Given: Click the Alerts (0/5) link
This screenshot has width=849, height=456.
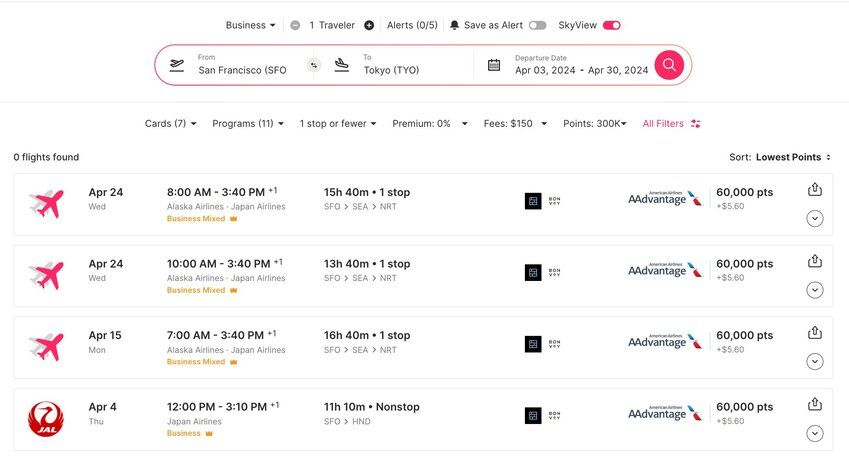Looking at the screenshot, I should pyautogui.click(x=412, y=25).
